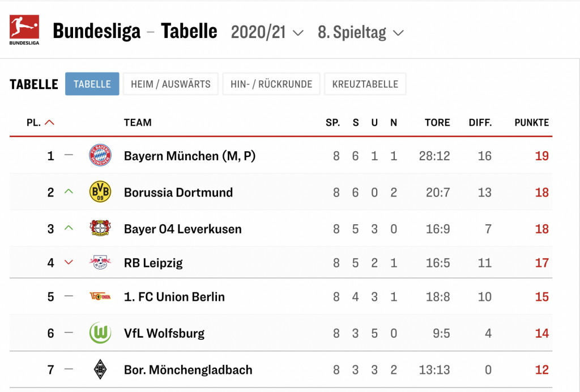Open the RB Leipzig team link
The height and width of the screenshot is (392, 580).
153,263
